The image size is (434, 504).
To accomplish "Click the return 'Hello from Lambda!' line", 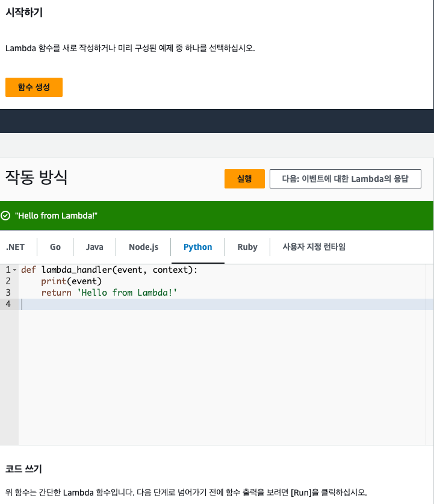I will pyautogui.click(x=109, y=293).
